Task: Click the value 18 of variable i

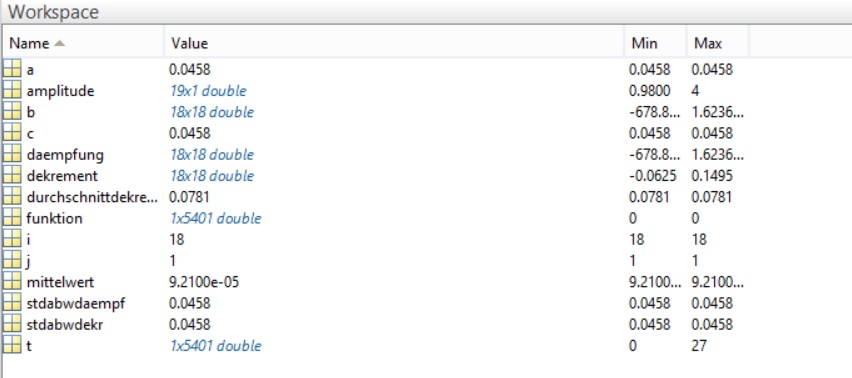Action: [177, 240]
